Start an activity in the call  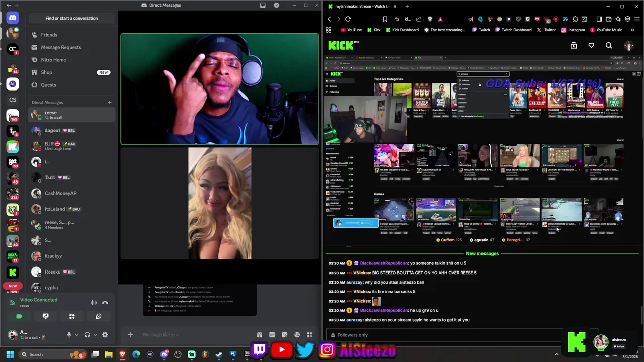(72, 316)
